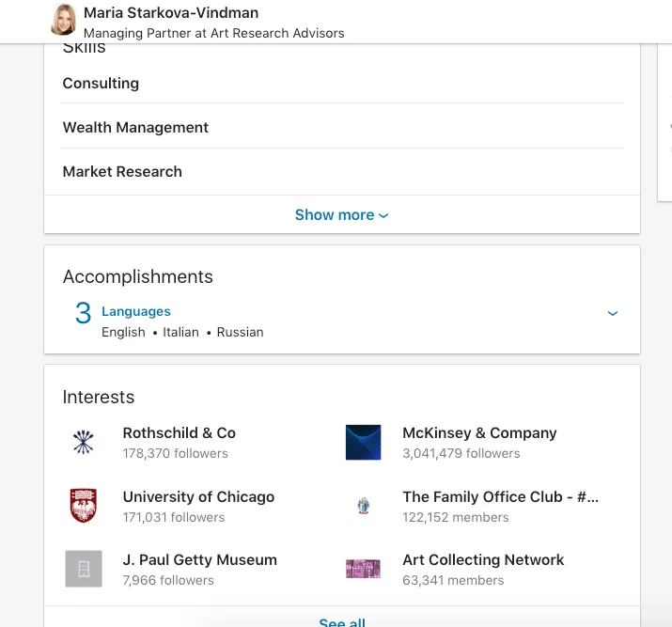Open the Art Collecting Network group

tap(483, 559)
